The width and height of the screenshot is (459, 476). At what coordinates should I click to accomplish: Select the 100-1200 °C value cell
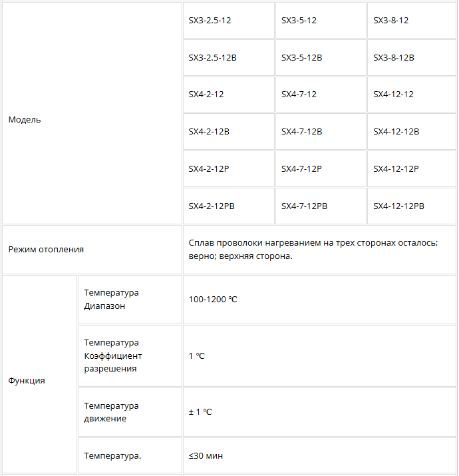(x=213, y=300)
